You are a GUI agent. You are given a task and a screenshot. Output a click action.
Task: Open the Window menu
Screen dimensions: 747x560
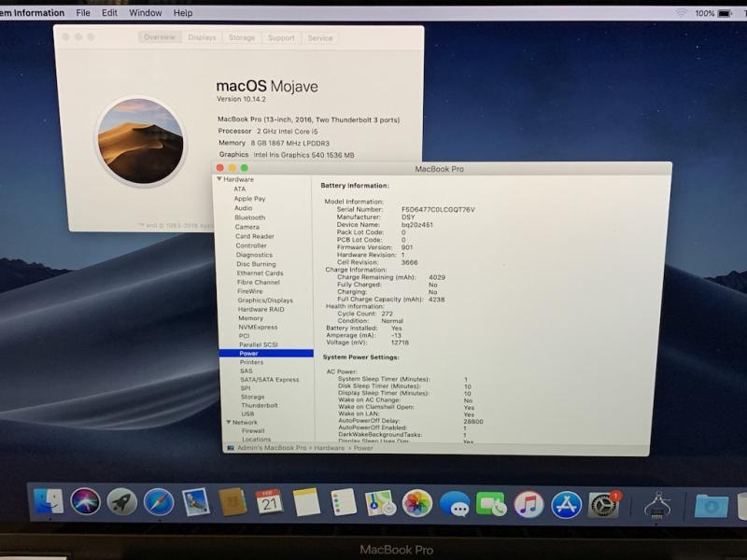tap(145, 13)
